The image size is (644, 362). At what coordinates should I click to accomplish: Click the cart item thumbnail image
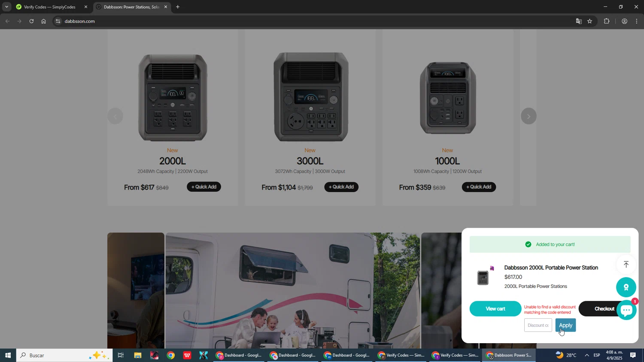point(483,278)
